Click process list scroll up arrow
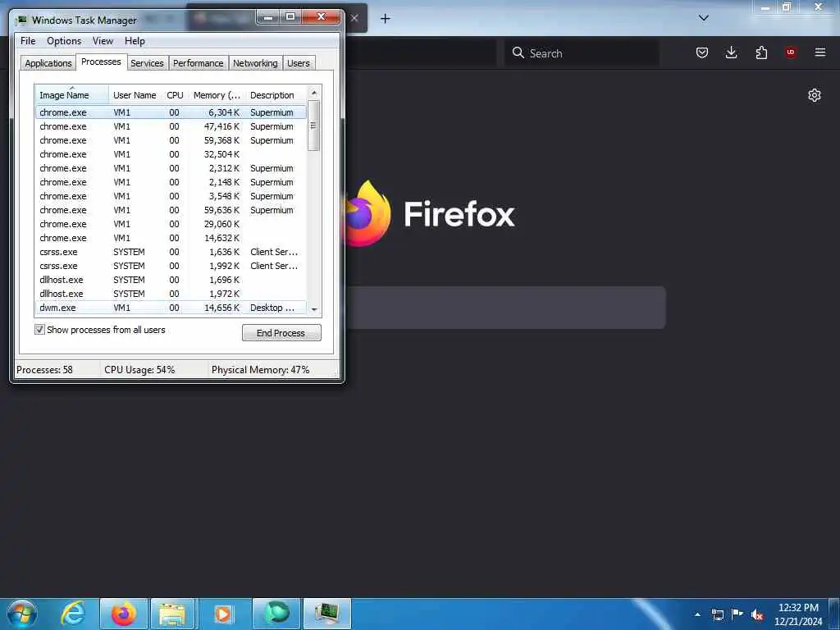The image size is (840, 630). tap(314, 93)
